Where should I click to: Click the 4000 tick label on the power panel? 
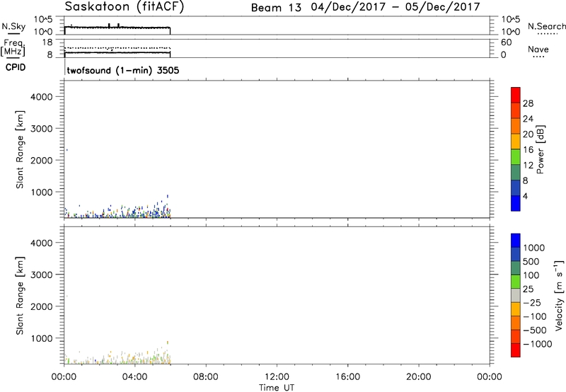[x=42, y=97]
